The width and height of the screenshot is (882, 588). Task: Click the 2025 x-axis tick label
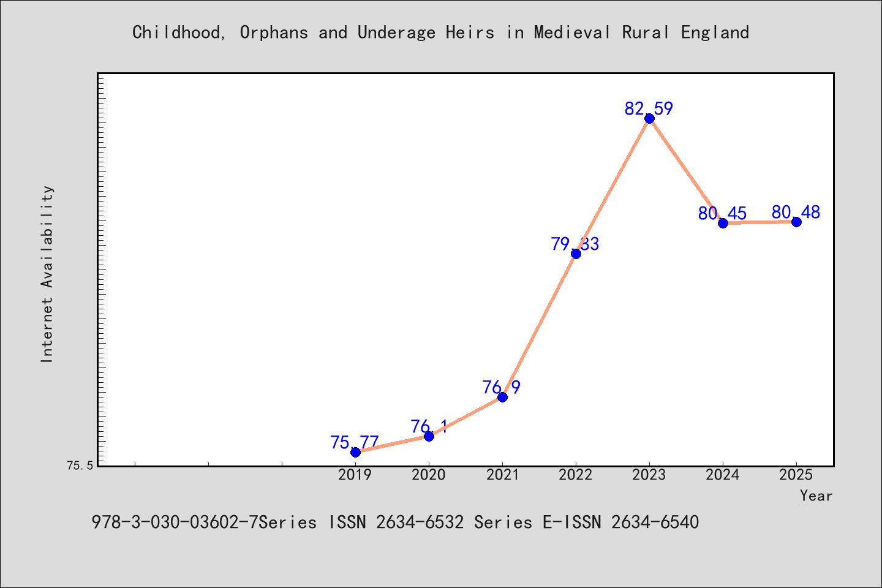[x=796, y=475]
